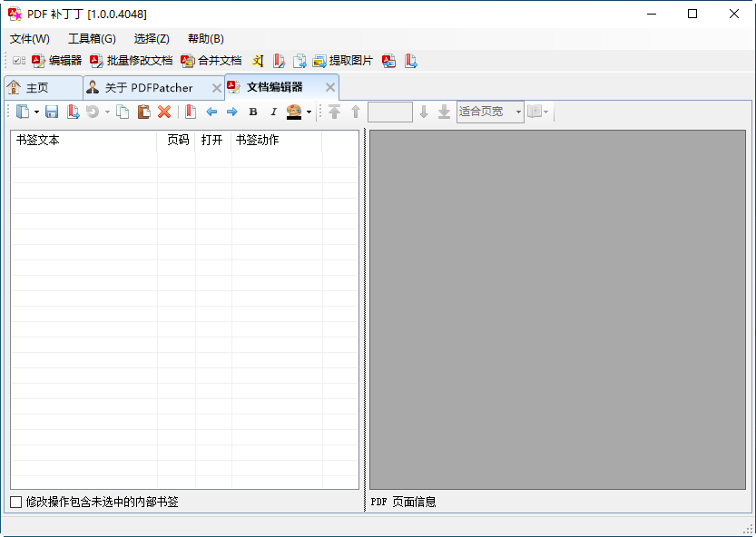Viewport: 756px width, 537px height.
Task: Close the 关于 PDFPatcher tab
Action: click(x=217, y=88)
